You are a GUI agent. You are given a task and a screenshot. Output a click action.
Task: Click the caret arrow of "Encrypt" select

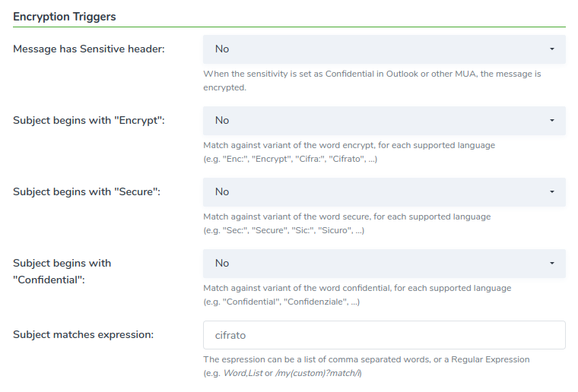pyautogui.click(x=551, y=121)
